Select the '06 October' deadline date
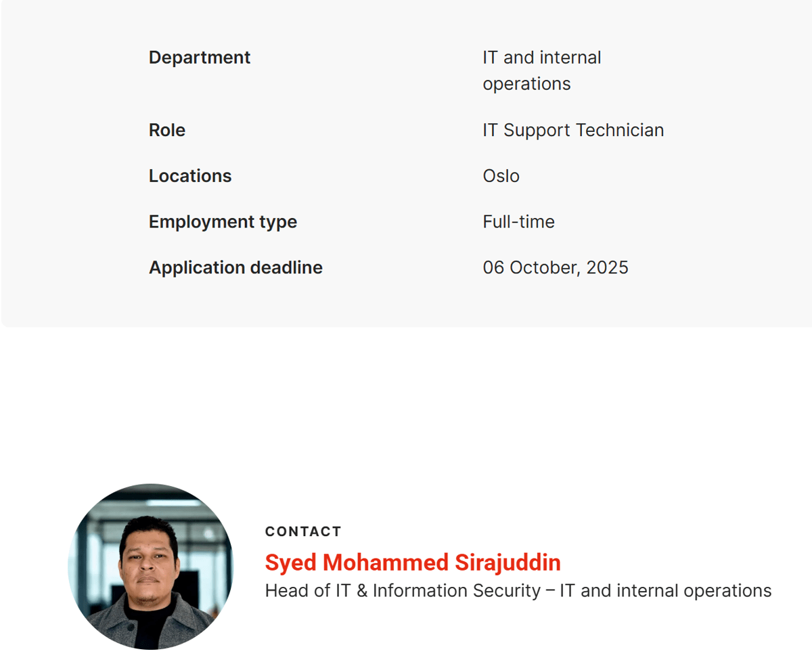 coord(531,267)
